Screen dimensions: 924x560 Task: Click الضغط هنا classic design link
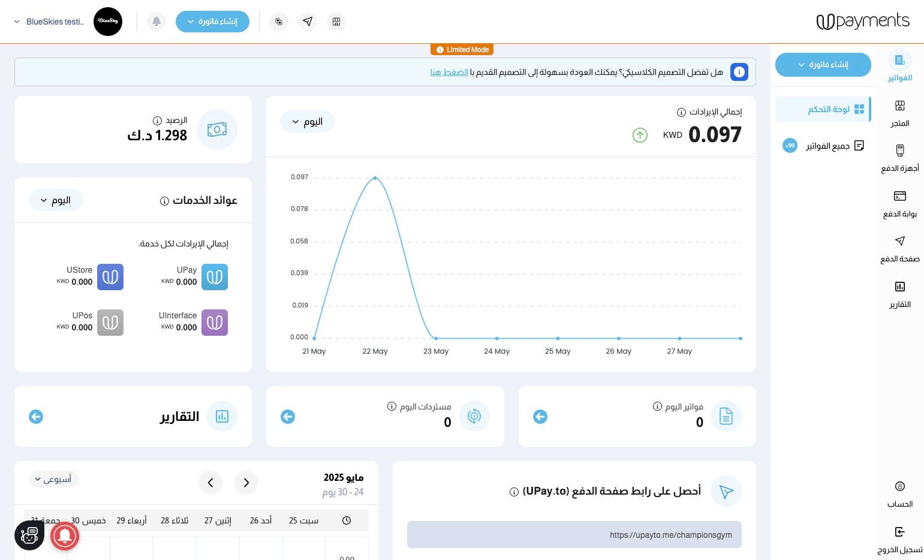449,72
